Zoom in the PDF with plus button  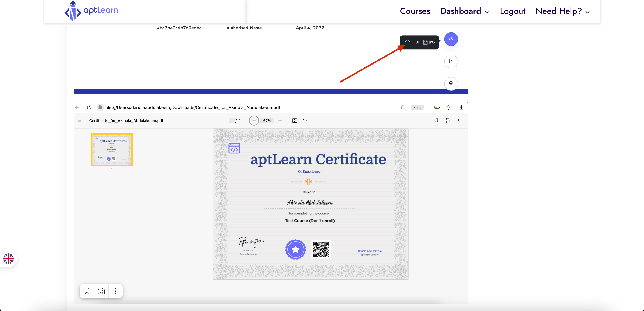[x=280, y=121]
